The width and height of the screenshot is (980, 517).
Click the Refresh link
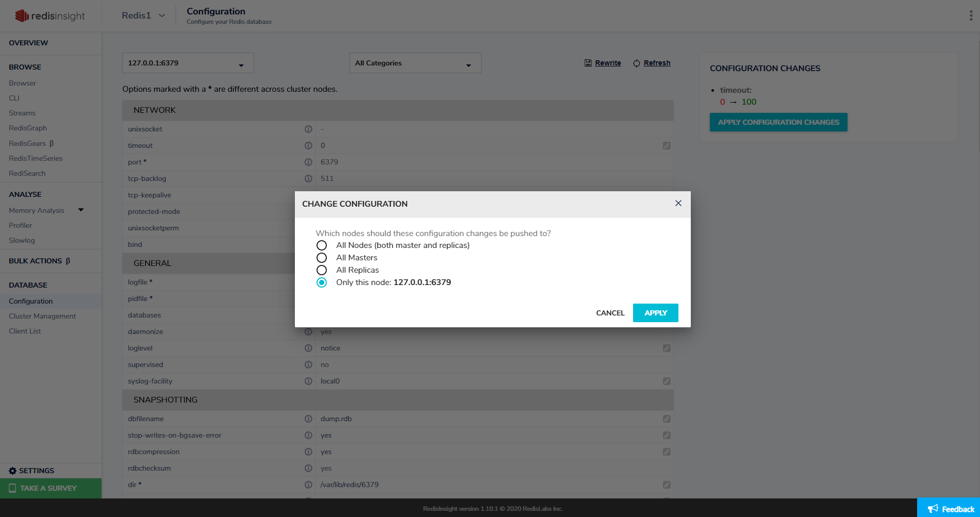coord(657,63)
